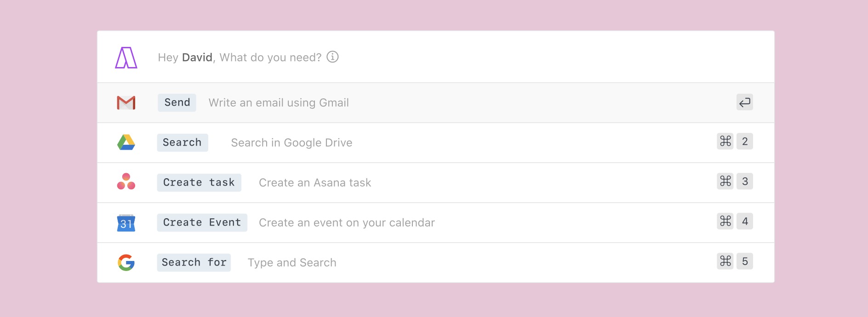Click the Gmail envelope icon
Viewport: 868px width, 317px height.
tap(126, 102)
